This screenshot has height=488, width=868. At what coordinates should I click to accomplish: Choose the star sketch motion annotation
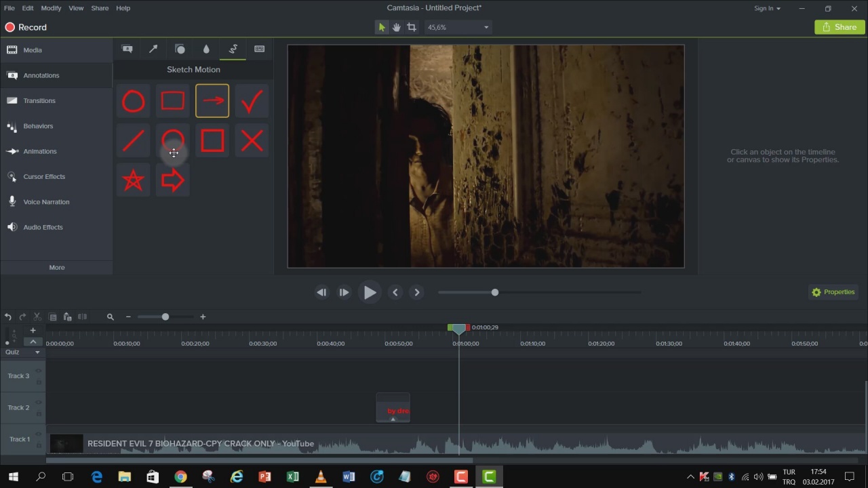coord(134,181)
